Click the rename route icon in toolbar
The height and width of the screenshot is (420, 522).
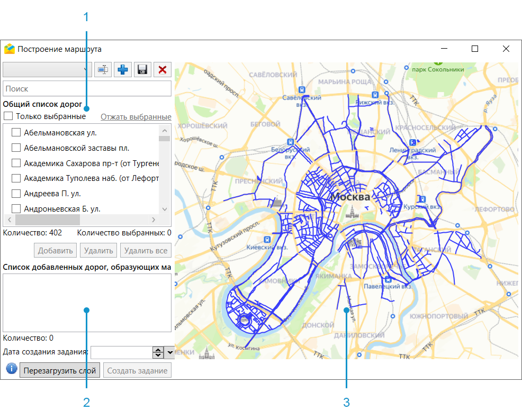pos(103,69)
